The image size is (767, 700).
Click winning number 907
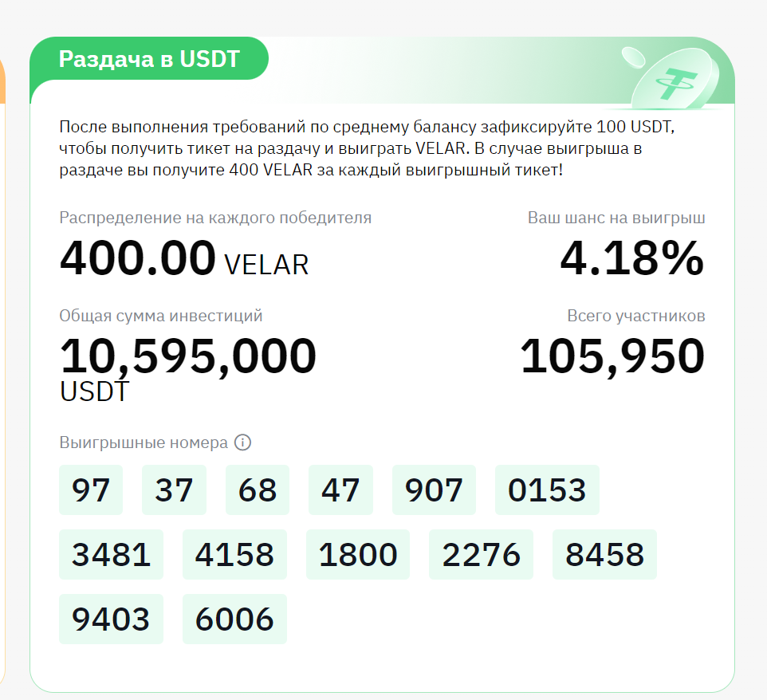pyautogui.click(x=434, y=490)
